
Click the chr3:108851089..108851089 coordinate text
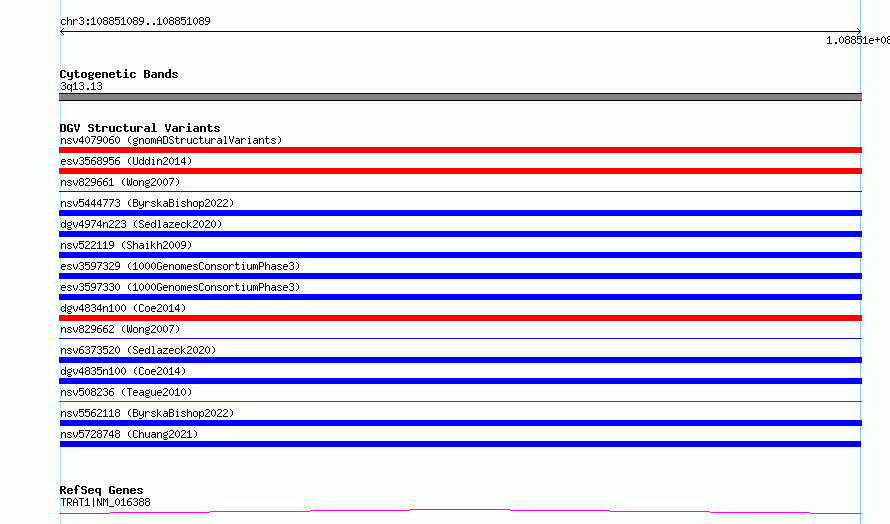tap(135, 21)
